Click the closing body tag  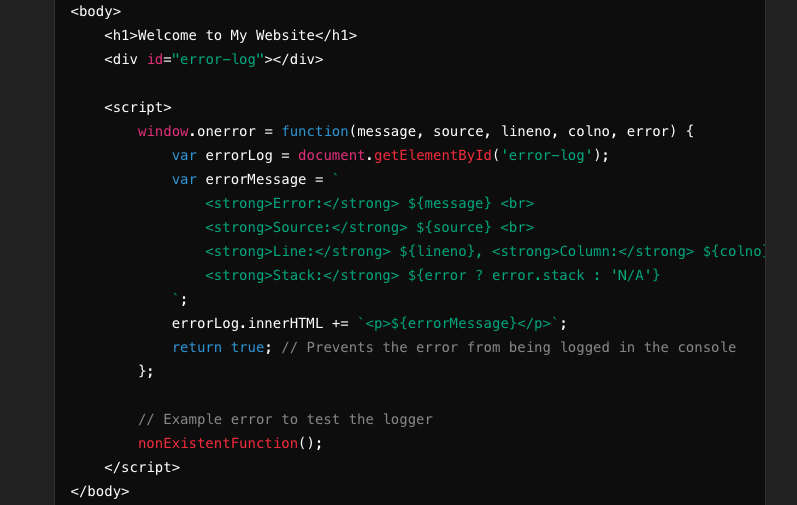(100, 491)
